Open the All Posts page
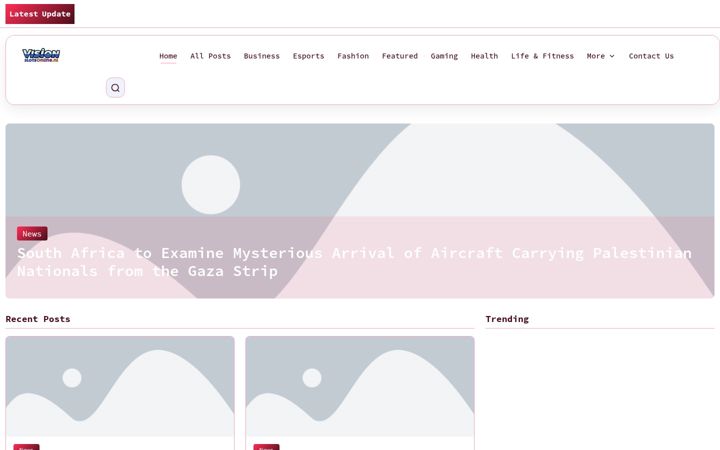This screenshot has width=720, height=450. tap(210, 56)
